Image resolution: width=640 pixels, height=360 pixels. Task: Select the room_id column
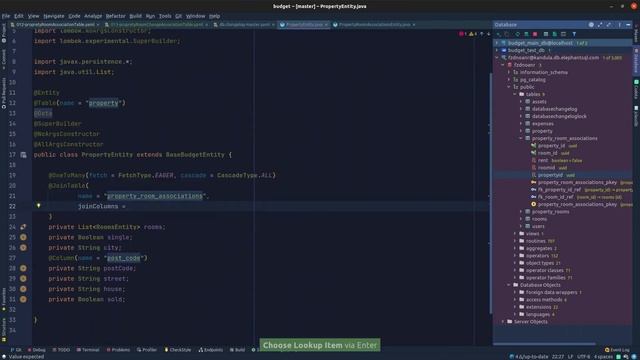pos(547,153)
